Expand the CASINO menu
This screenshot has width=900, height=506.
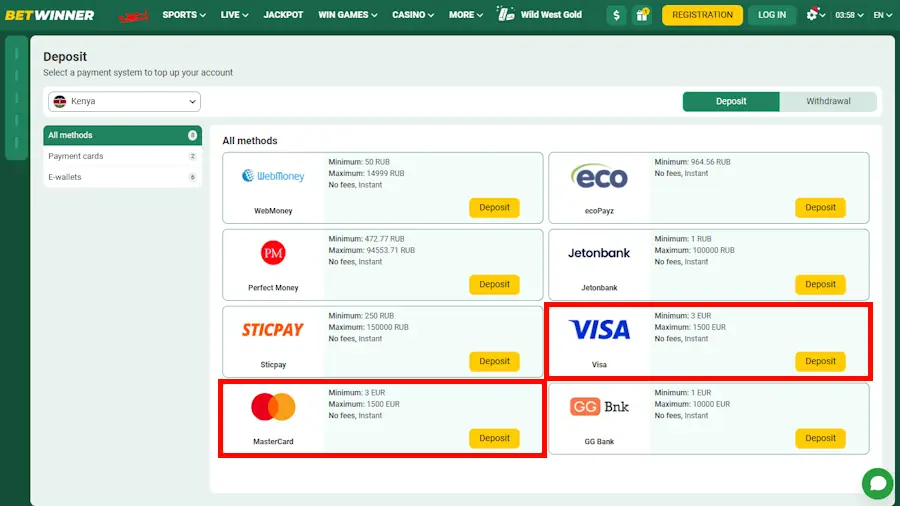click(413, 15)
